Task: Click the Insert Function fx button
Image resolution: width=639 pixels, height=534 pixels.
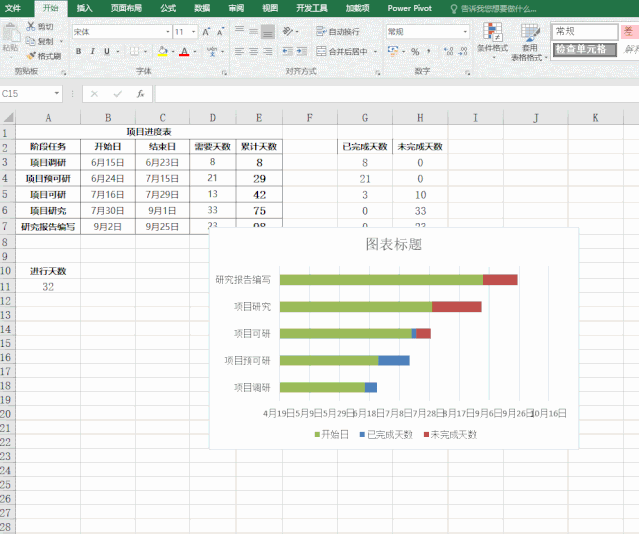Action: tap(141, 94)
